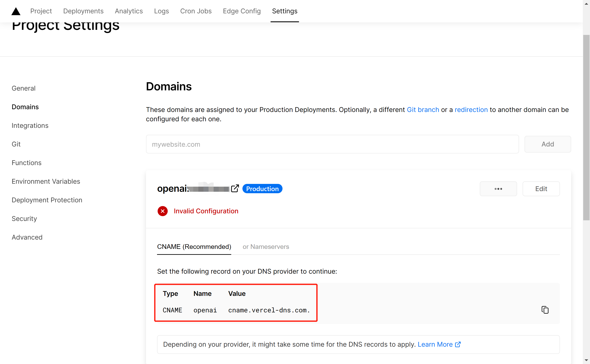
Task: Click the Production badge icon
Action: click(263, 189)
